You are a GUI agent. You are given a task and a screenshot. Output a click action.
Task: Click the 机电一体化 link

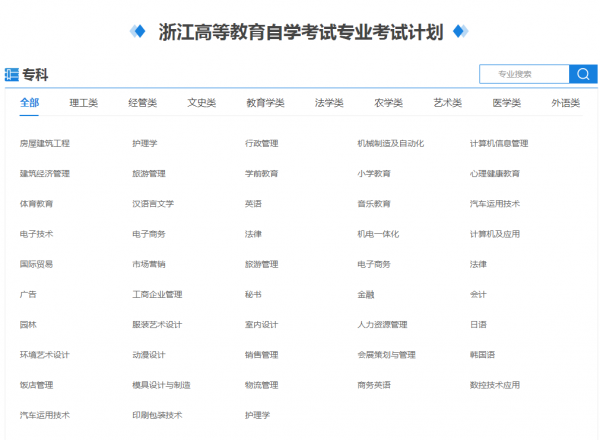378,234
